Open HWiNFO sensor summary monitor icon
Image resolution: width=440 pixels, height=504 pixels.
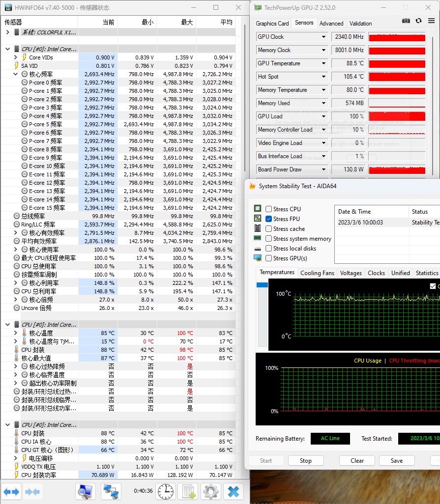(86, 492)
